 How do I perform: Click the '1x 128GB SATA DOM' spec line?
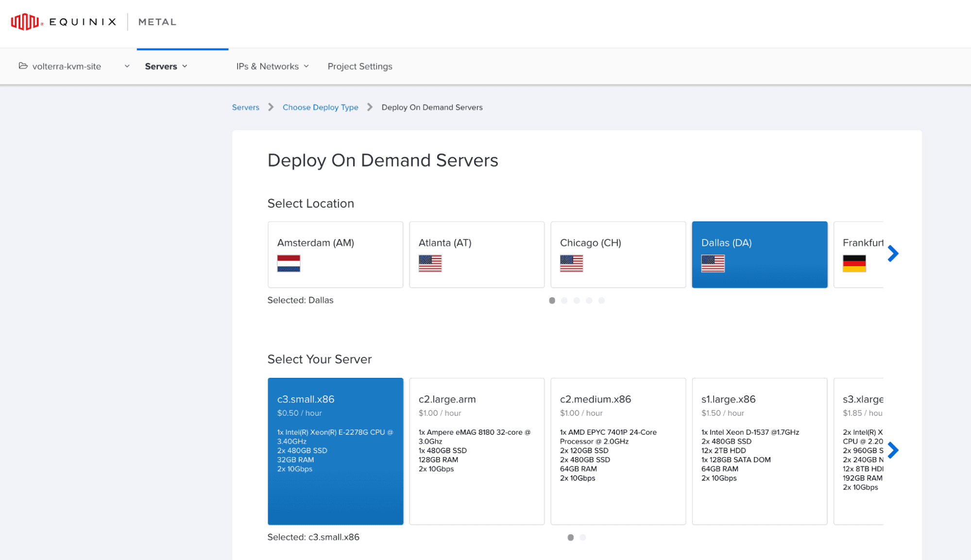736,460
